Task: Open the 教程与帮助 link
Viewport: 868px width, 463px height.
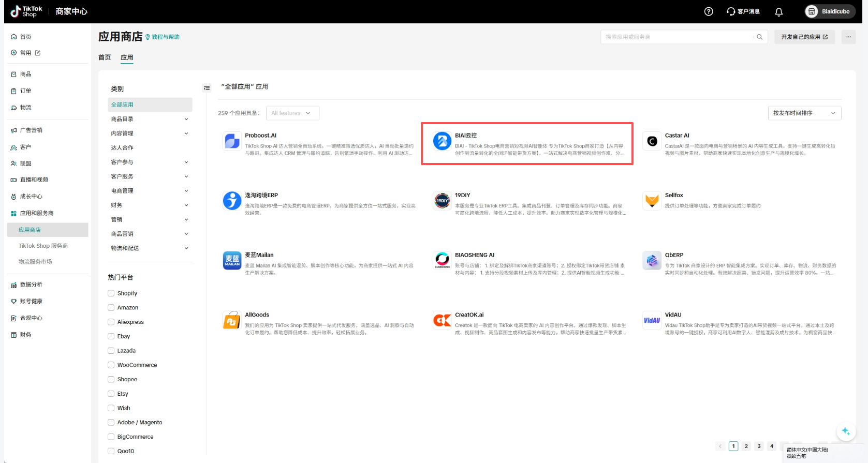Action: [x=163, y=37]
